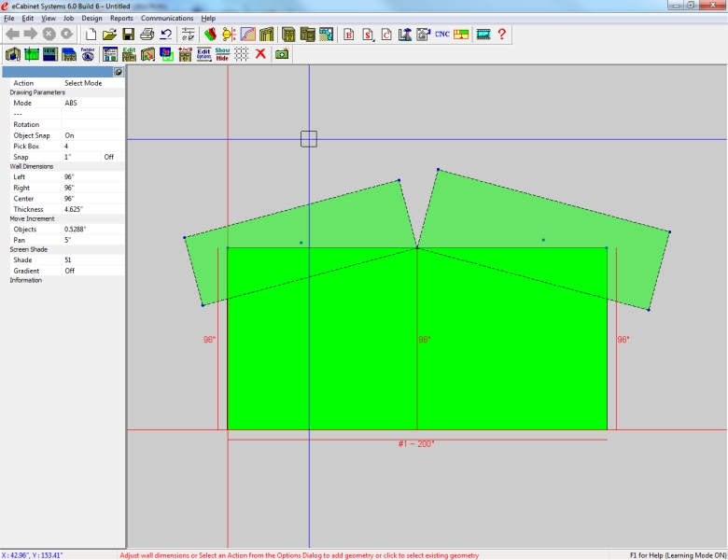Click the Show/Hide toolbar icon
Image resolution: width=728 pixels, height=560 pixels.
tap(222, 54)
